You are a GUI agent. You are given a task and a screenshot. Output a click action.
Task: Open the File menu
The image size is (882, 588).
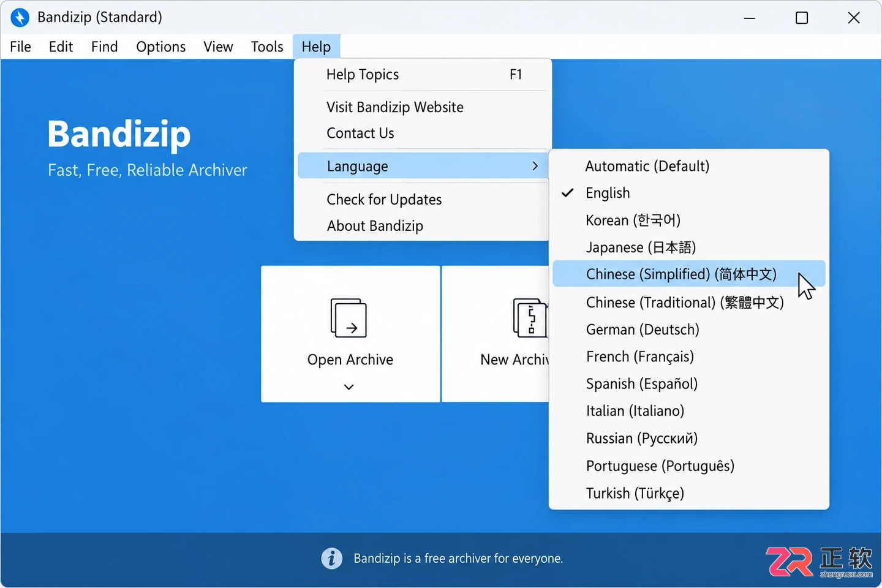pos(20,47)
